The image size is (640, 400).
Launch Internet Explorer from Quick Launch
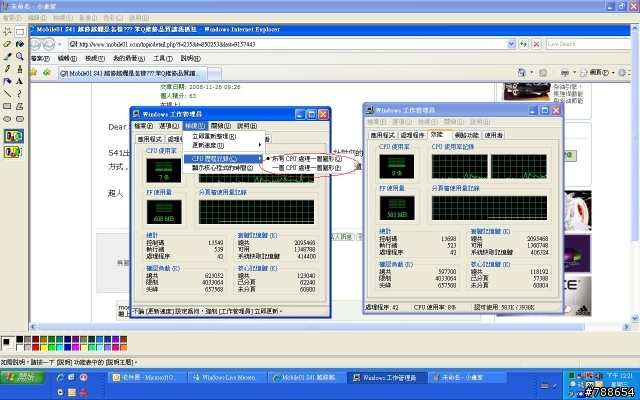[60, 378]
